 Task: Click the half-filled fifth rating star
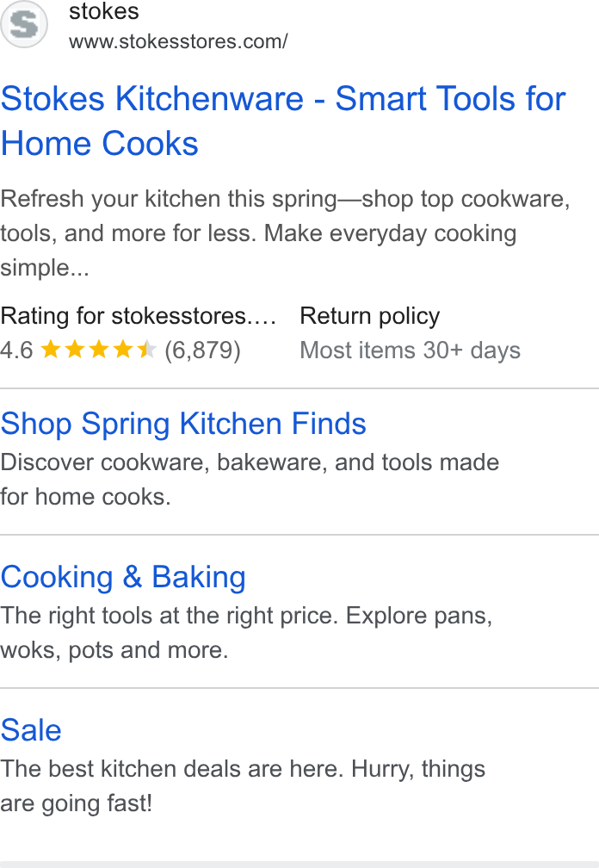(x=147, y=350)
